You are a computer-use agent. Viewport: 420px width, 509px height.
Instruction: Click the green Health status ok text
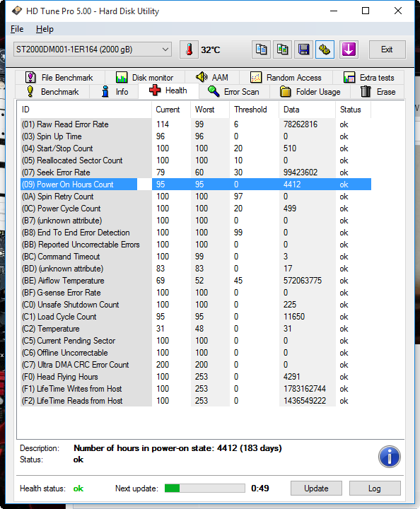pos(78,488)
